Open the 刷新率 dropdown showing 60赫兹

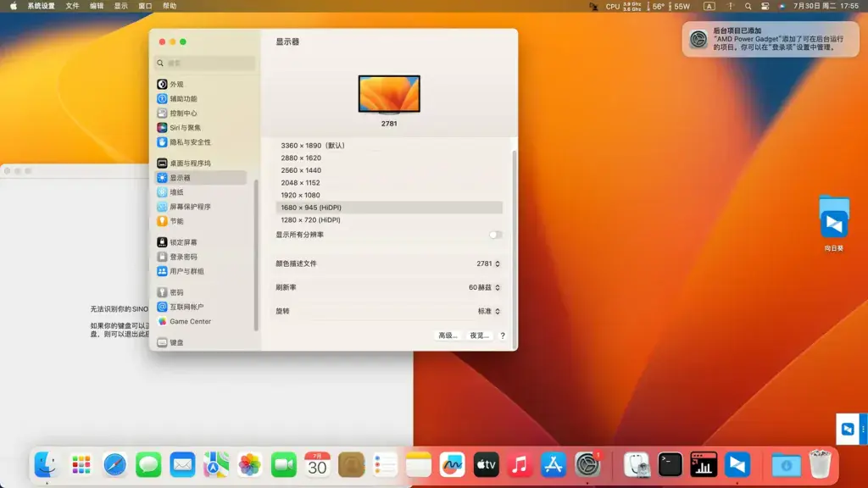click(484, 288)
